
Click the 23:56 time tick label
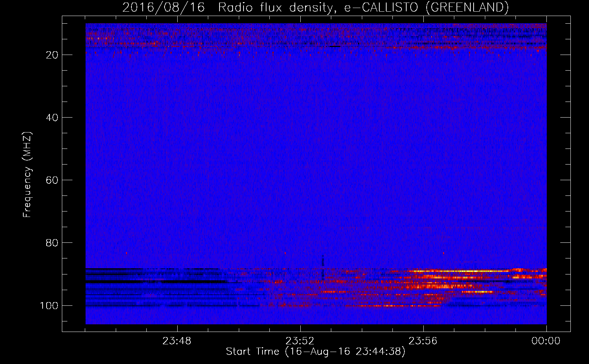(x=423, y=341)
